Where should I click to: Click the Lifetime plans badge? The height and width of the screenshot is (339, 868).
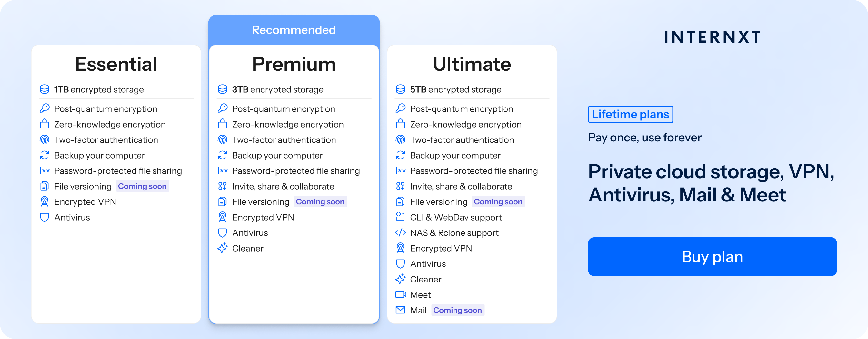pos(631,114)
